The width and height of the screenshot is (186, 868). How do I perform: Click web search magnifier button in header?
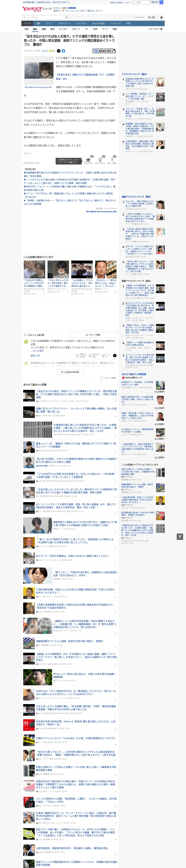point(161,2)
